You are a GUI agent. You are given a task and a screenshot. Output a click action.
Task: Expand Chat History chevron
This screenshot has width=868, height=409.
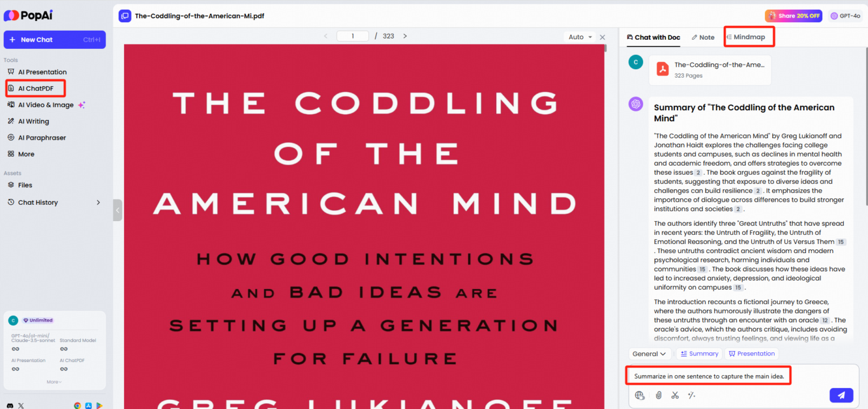pos(98,202)
